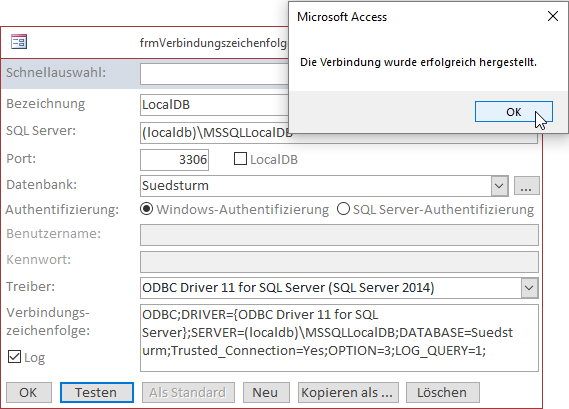Click the Microsoft Access dialog title
Viewport: 569px width, 409px height.
(x=342, y=17)
